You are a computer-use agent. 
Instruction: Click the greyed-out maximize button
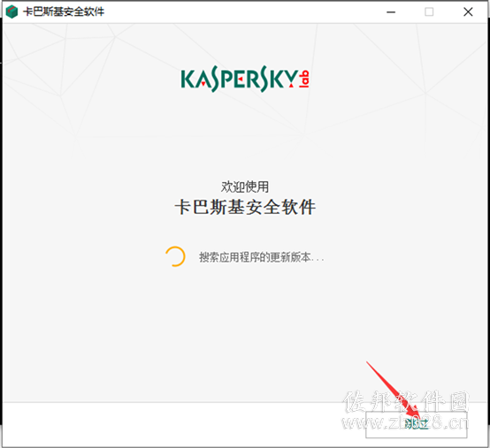[x=429, y=11]
